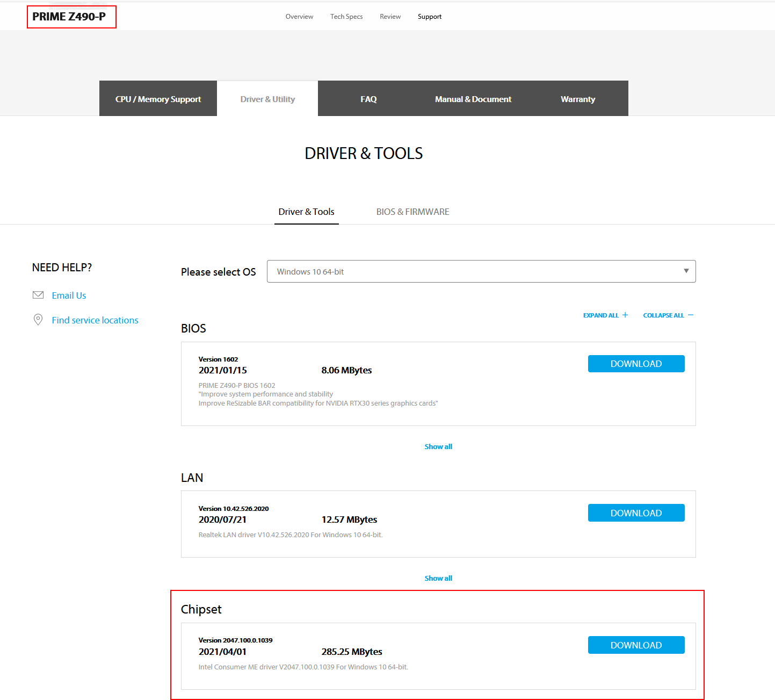Open Find service locations link
Screen dimensions: 775x700
[95, 320]
